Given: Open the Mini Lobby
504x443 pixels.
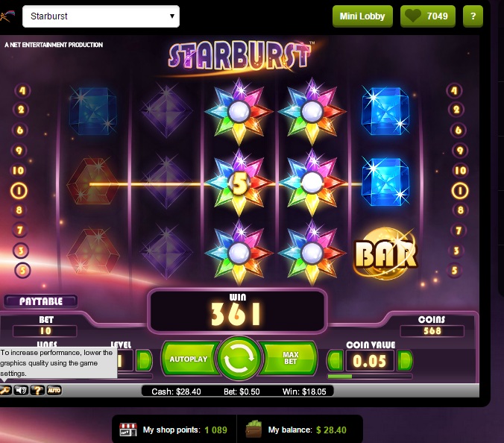Looking at the screenshot, I should pos(362,16).
